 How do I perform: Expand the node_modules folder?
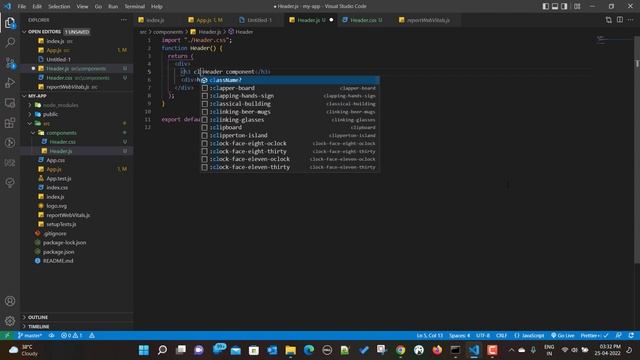click(29, 105)
